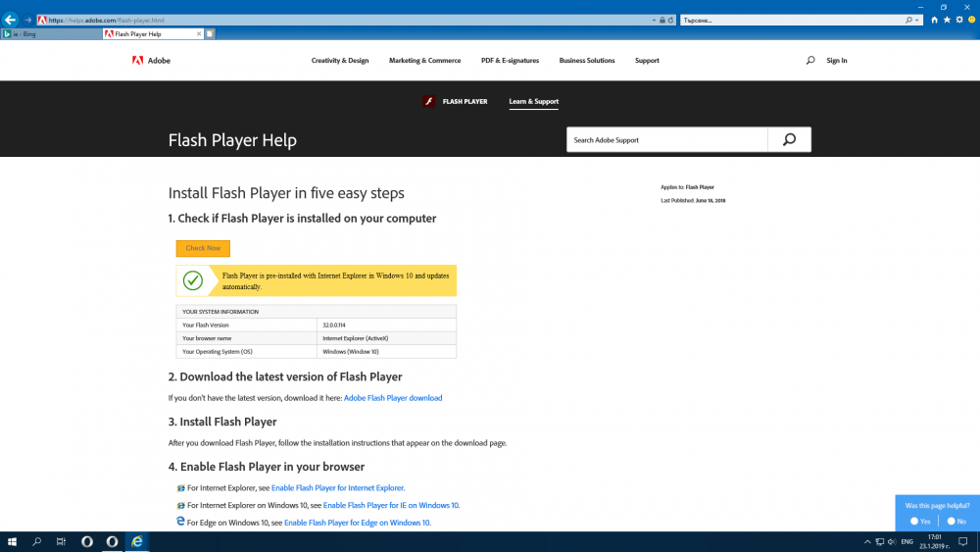Refresh the page using the reload icon
The image size is (980, 552).
pos(670,20)
